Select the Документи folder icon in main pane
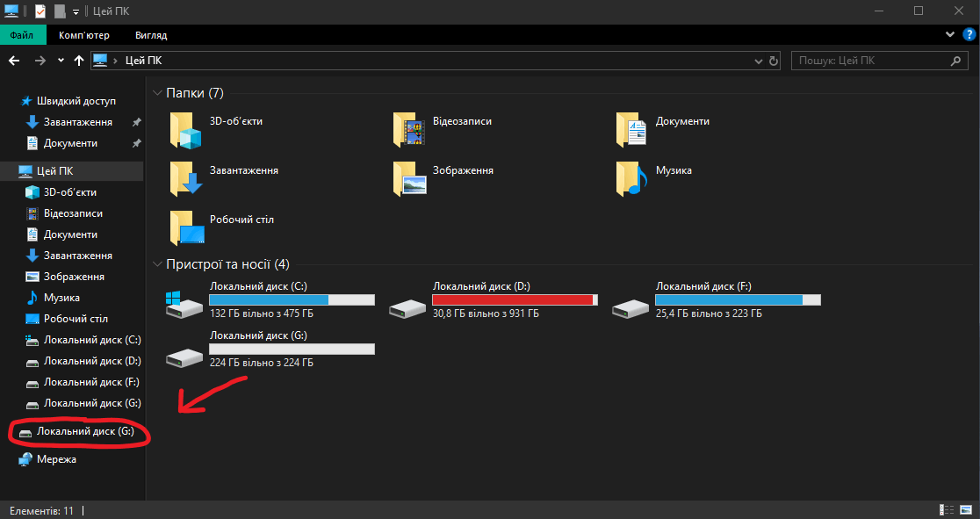980x519 pixels. click(631, 130)
